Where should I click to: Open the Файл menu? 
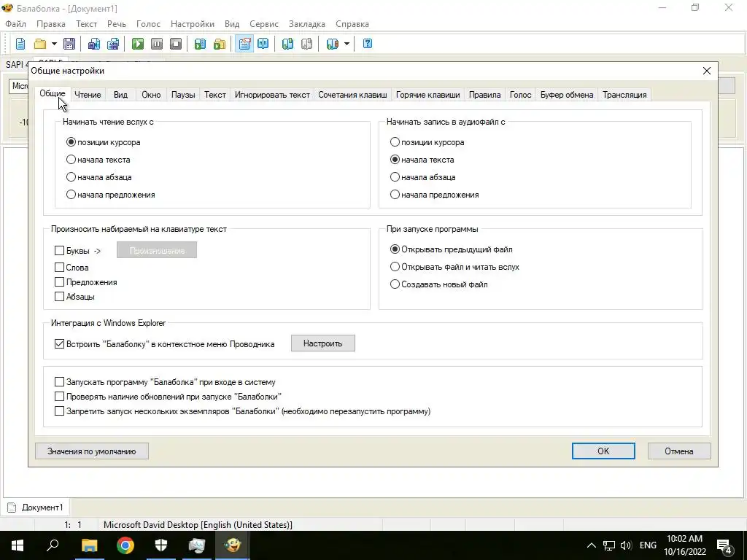[16, 24]
